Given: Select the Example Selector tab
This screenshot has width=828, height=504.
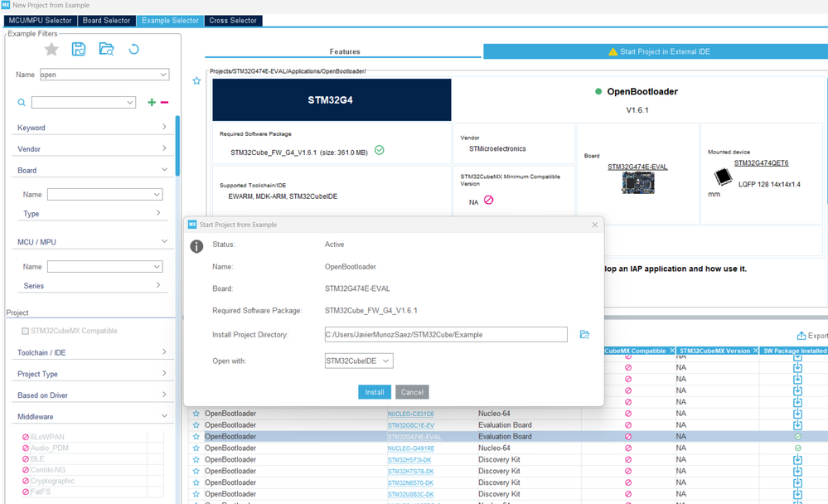Looking at the screenshot, I should (x=170, y=21).
